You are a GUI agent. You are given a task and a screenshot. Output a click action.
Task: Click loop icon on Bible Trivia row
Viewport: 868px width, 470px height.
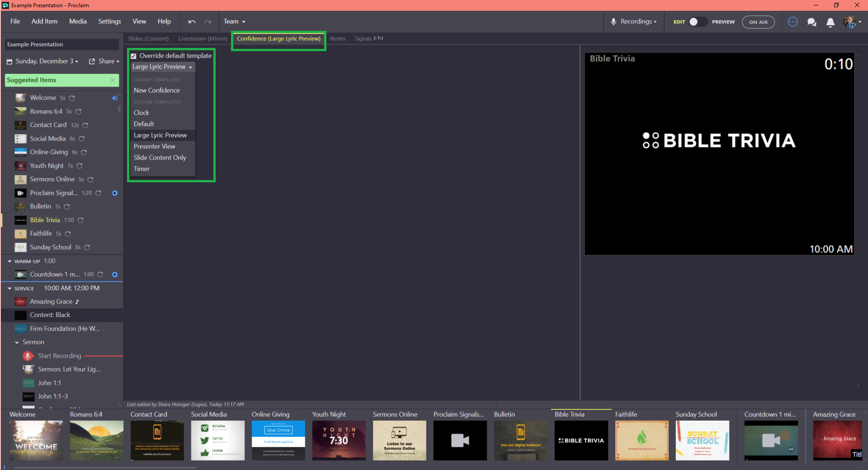80,220
